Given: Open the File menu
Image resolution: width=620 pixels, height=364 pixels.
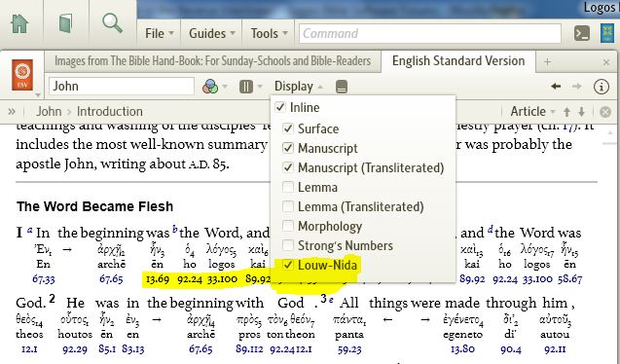Looking at the screenshot, I should pos(160,34).
